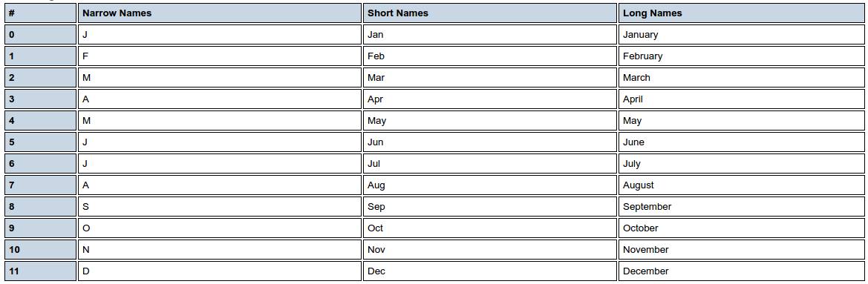Viewport: 868px width, 284px height.
Task: Click the narrow name S cell
Action: coord(220,207)
